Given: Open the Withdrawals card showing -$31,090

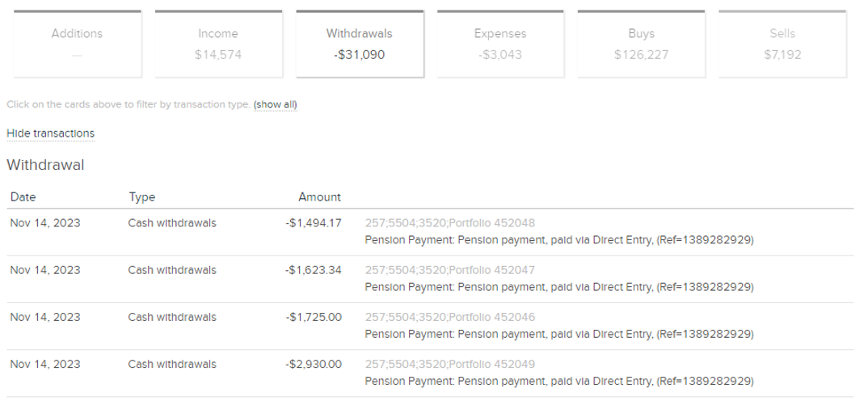Looking at the screenshot, I should pyautogui.click(x=360, y=44).
